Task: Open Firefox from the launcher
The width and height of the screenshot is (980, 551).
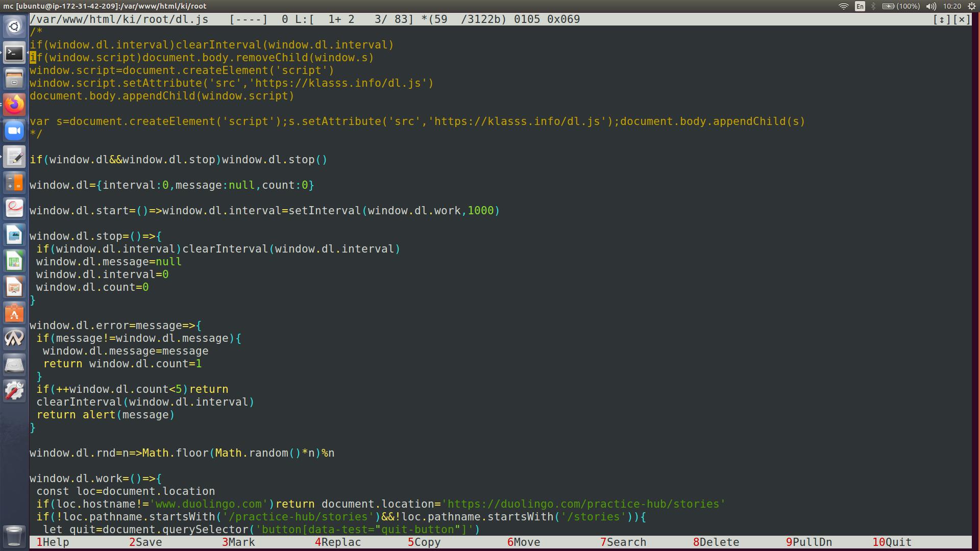Action: [x=14, y=105]
